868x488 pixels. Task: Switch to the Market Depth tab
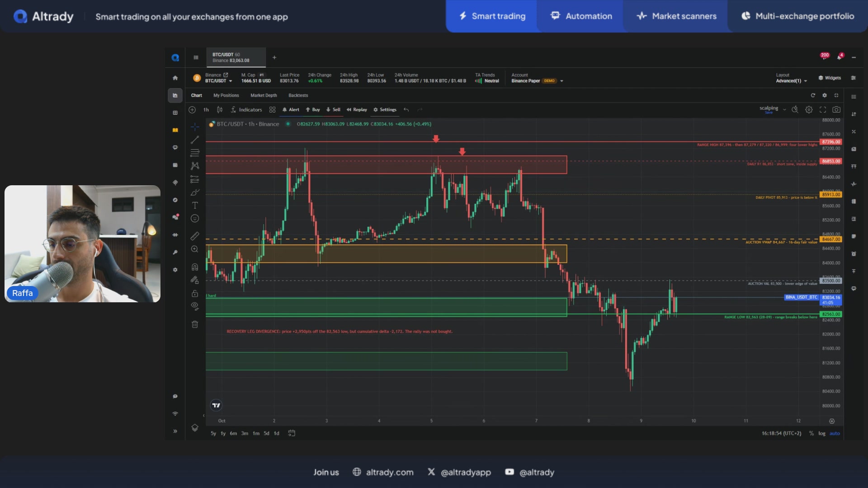point(264,95)
